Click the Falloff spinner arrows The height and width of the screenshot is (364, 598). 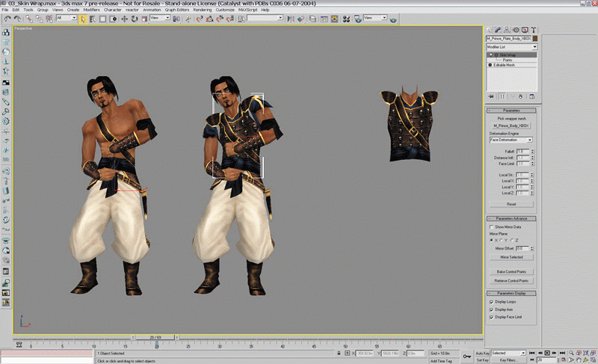[x=532, y=151]
